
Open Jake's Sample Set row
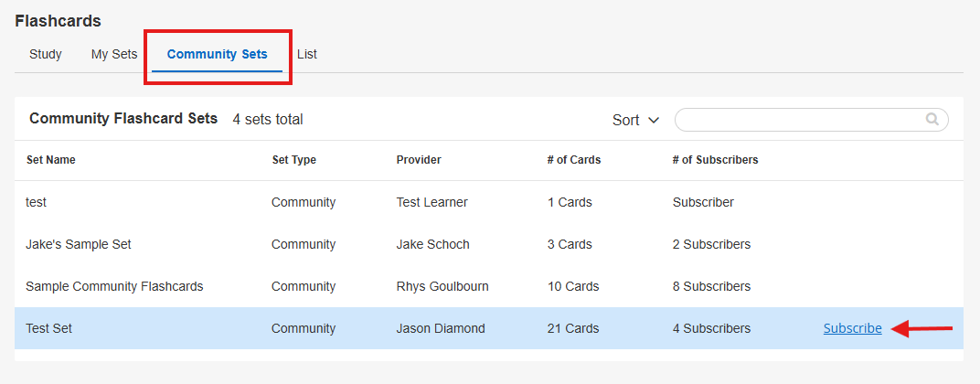pyautogui.click(x=79, y=244)
